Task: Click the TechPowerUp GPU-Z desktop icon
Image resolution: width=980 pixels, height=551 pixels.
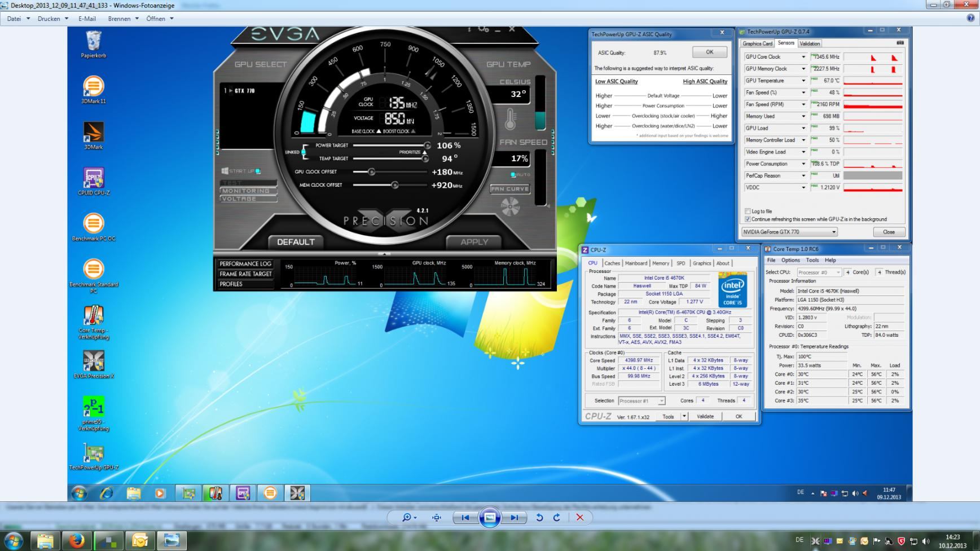Action: coord(94,457)
